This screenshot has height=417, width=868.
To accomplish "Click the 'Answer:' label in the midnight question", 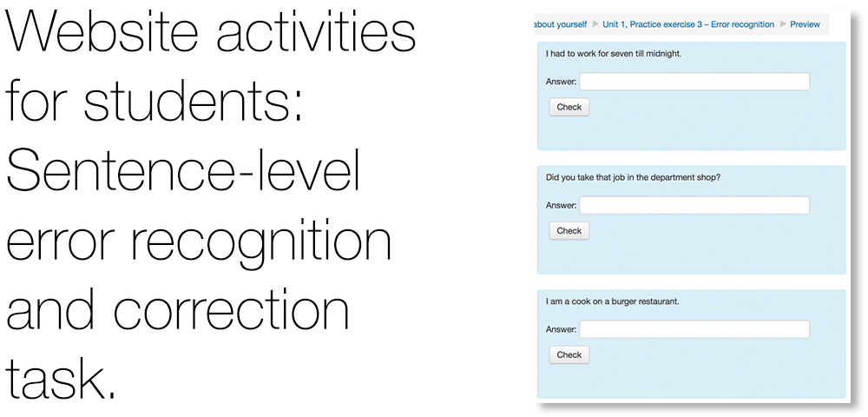I will pos(562,82).
